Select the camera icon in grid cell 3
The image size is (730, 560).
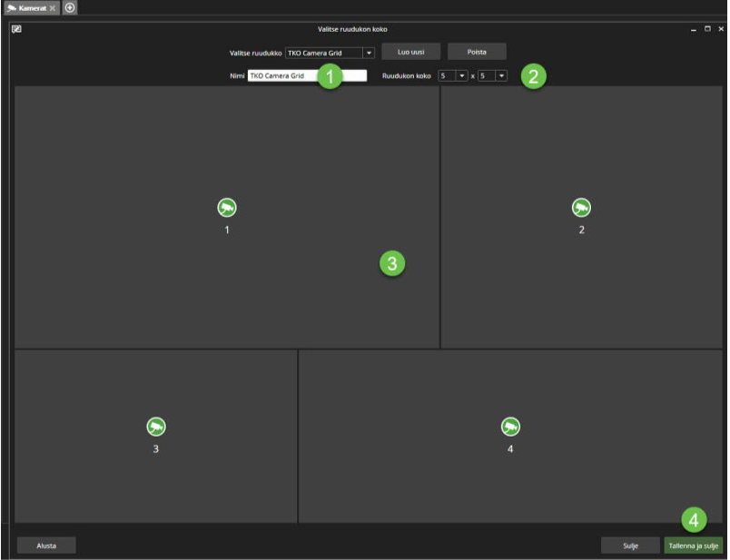(156, 427)
